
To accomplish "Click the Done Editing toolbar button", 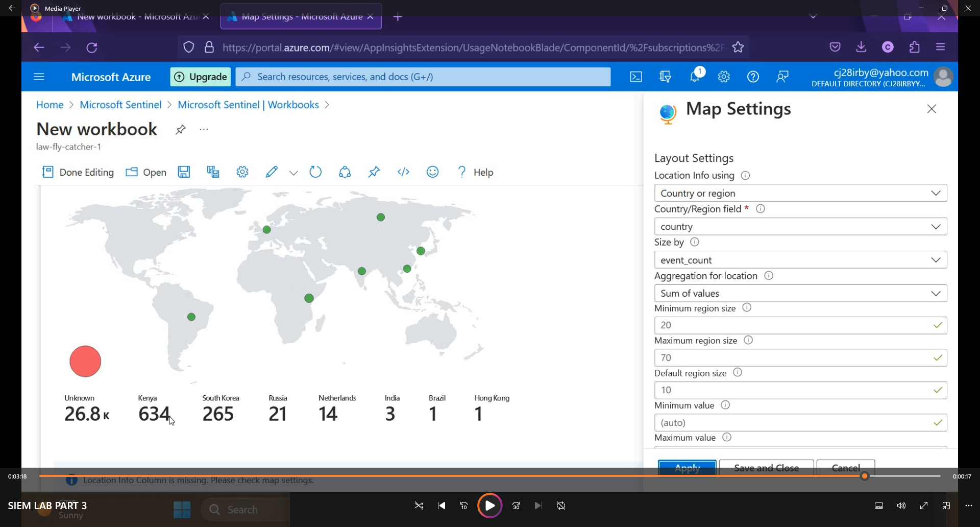I will (x=78, y=172).
